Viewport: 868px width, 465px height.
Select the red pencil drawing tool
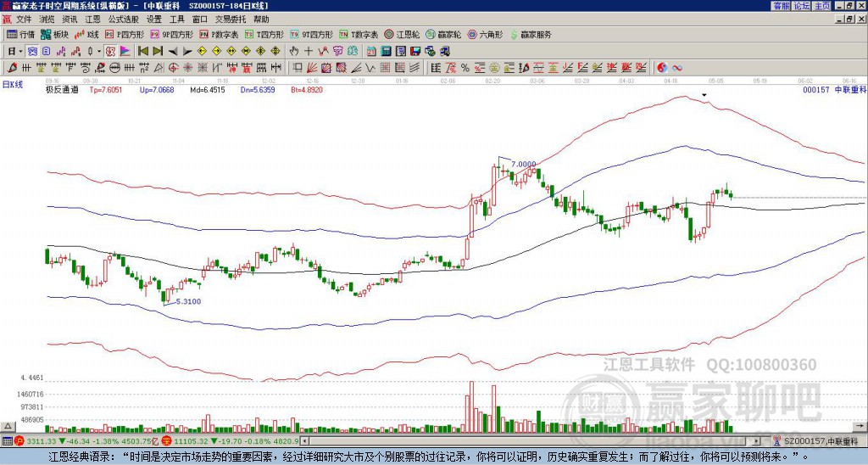[x=12, y=68]
